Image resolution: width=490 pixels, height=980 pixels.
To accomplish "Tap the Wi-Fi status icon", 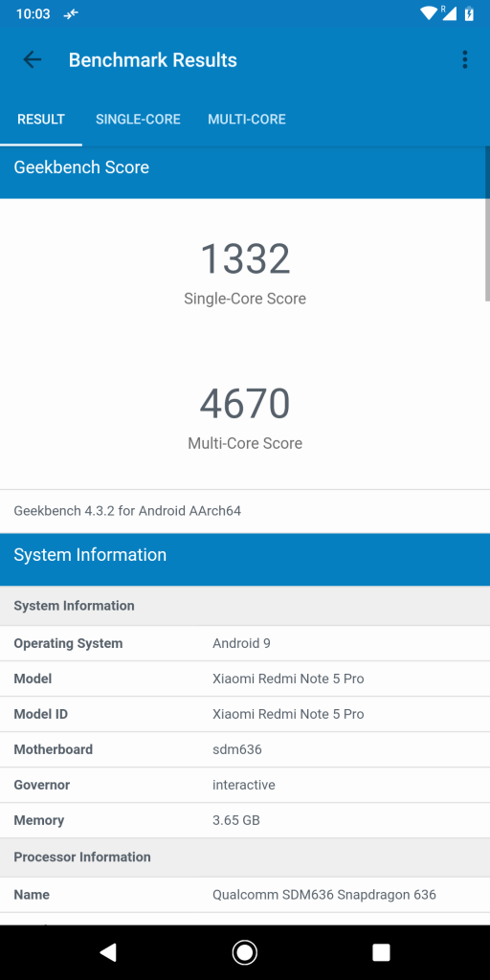I will click(429, 13).
